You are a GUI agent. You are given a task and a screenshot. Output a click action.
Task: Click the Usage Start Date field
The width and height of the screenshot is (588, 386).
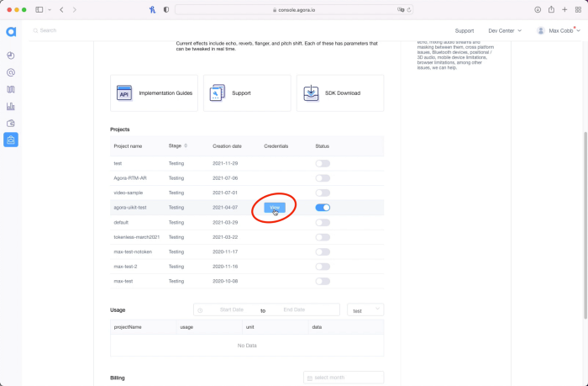231,309
